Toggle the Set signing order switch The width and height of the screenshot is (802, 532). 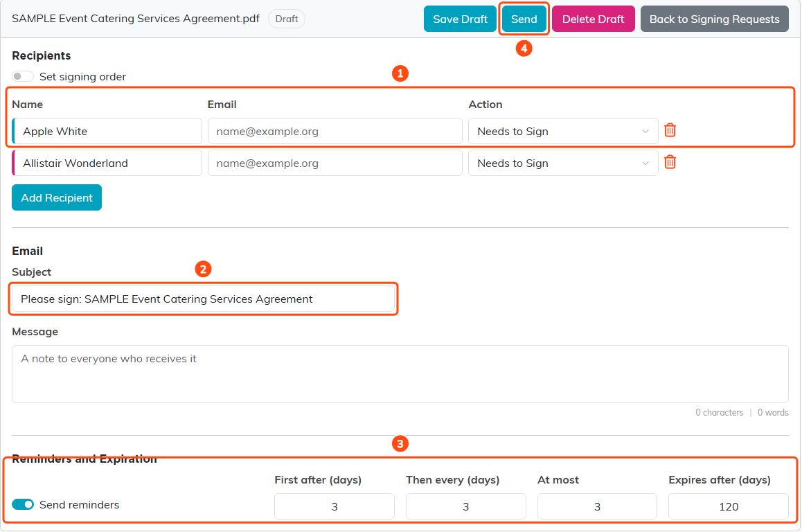(22, 76)
